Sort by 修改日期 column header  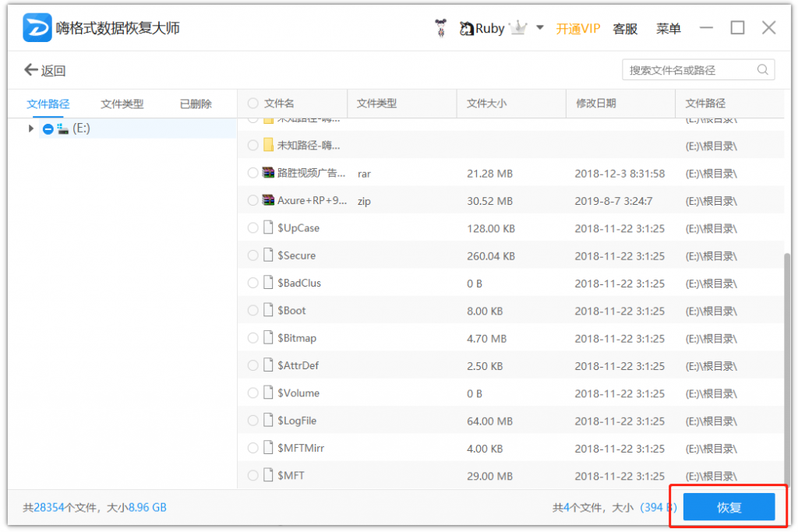[596, 104]
